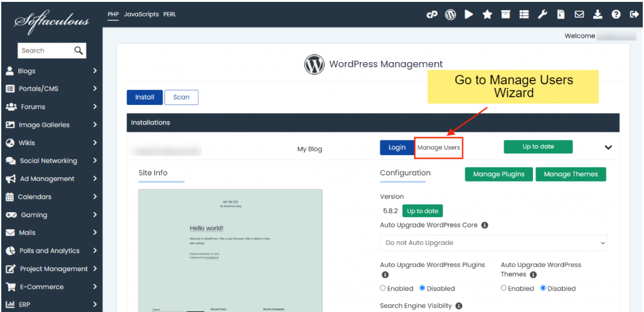
Task: Expand the Social Networking category
Action: (95, 161)
